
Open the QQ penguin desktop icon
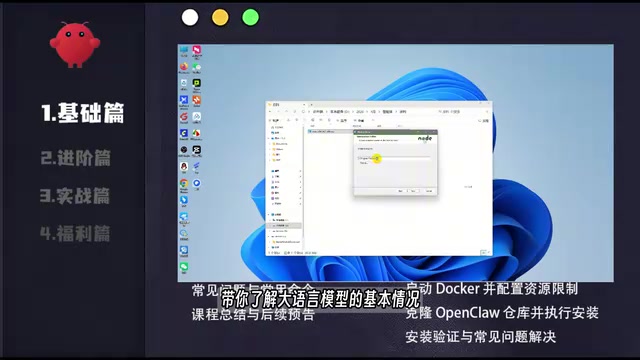click(184, 167)
